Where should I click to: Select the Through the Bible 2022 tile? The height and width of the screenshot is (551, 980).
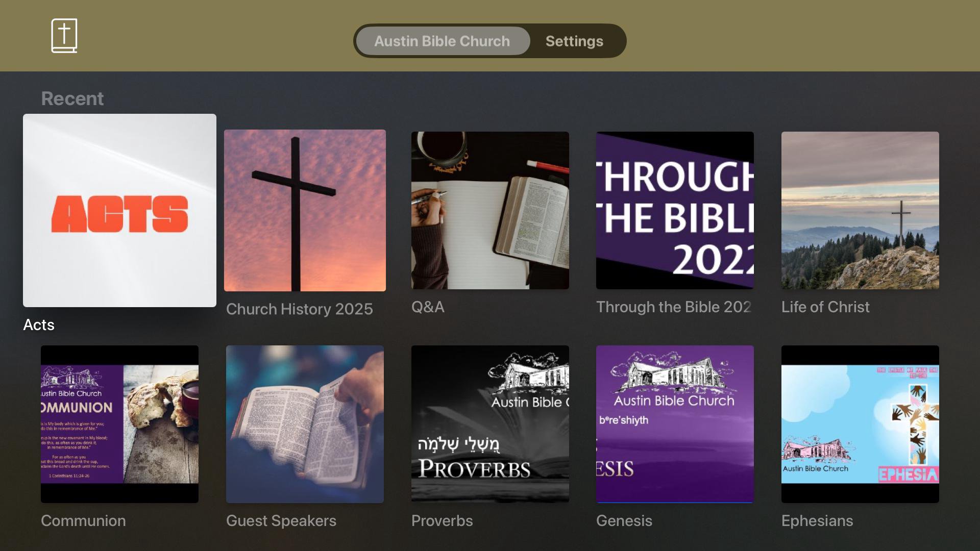(675, 210)
